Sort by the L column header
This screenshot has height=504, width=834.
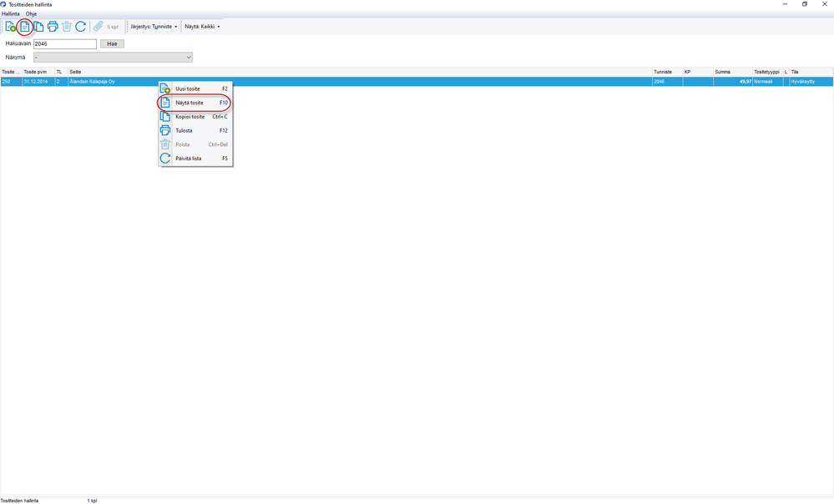(786, 72)
